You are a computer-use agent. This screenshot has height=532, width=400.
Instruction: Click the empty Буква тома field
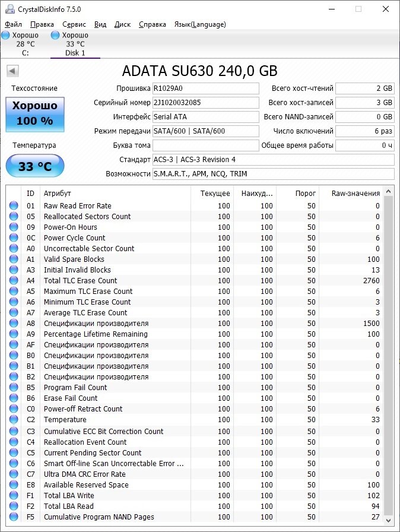coord(206,145)
